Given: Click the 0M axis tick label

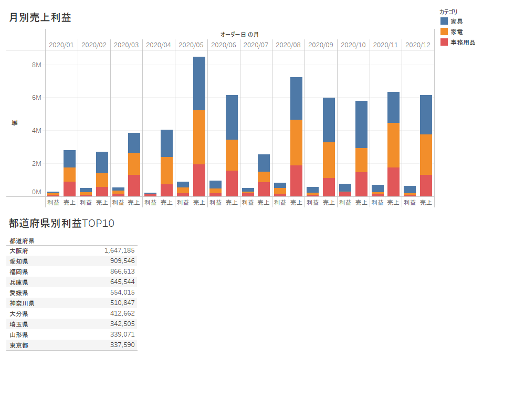Looking at the screenshot, I should click(x=37, y=192).
